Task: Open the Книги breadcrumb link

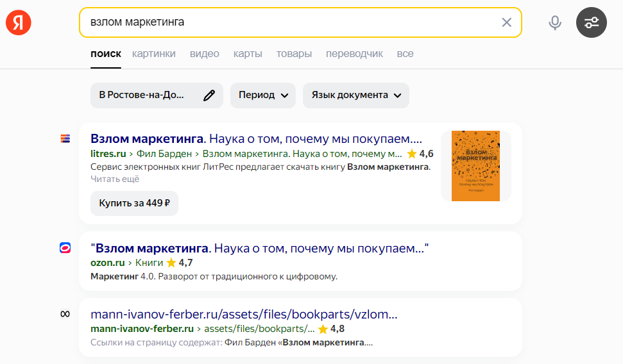Action: coord(149,263)
